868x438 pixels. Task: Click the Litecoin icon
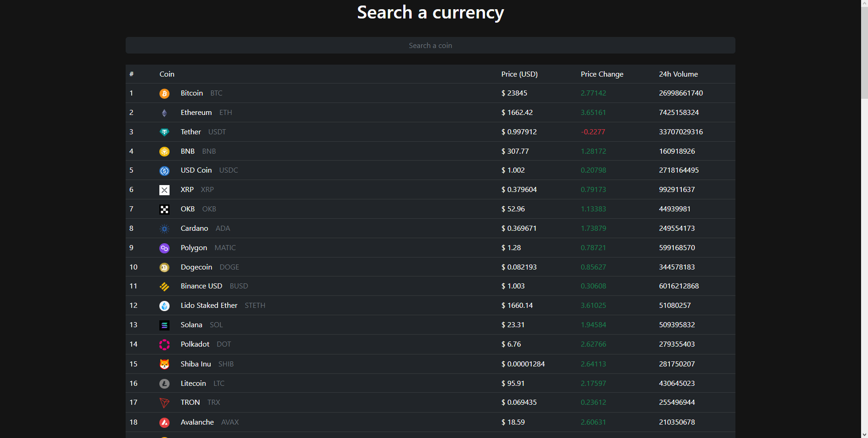[164, 384]
